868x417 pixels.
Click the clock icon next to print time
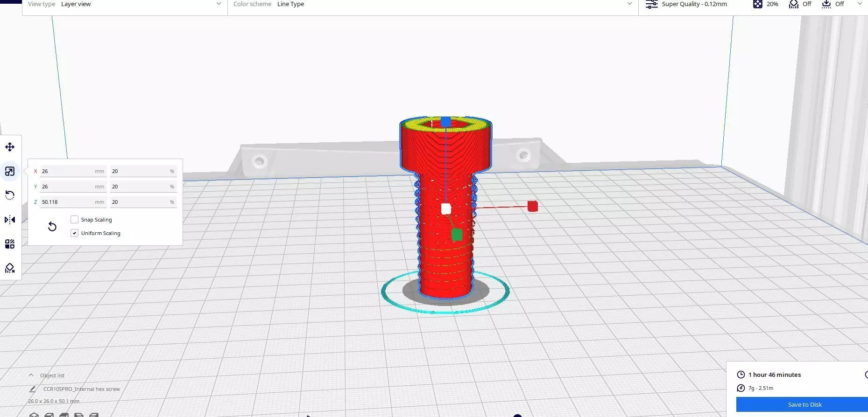coord(741,375)
